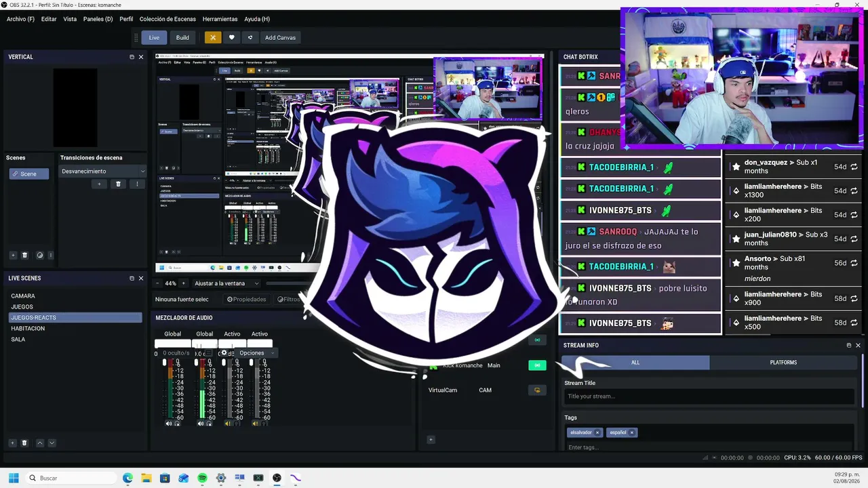Delete the selected live scene
This screenshot has width=868, height=488.
pyautogui.click(x=24, y=443)
